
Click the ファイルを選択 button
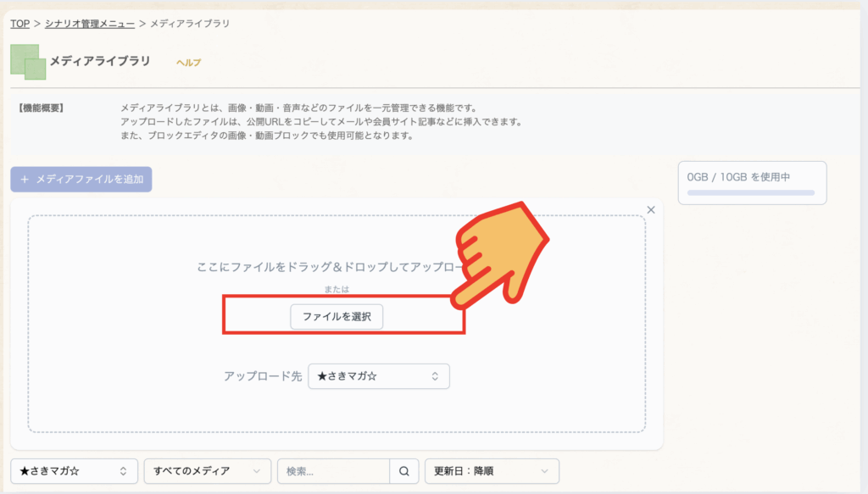point(337,316)
